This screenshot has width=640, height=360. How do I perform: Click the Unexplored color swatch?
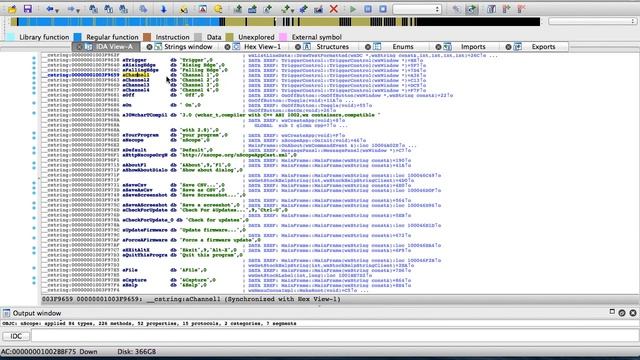coord(230,37)
